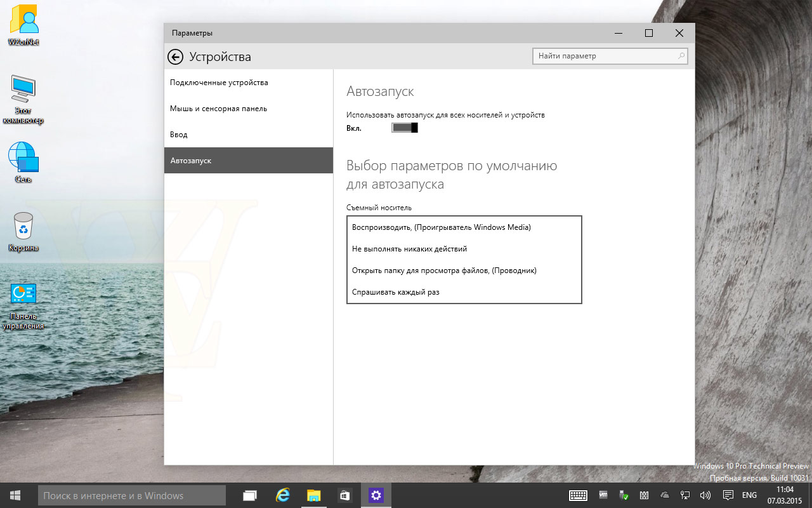Open the network tray icon

coord(685,495)
